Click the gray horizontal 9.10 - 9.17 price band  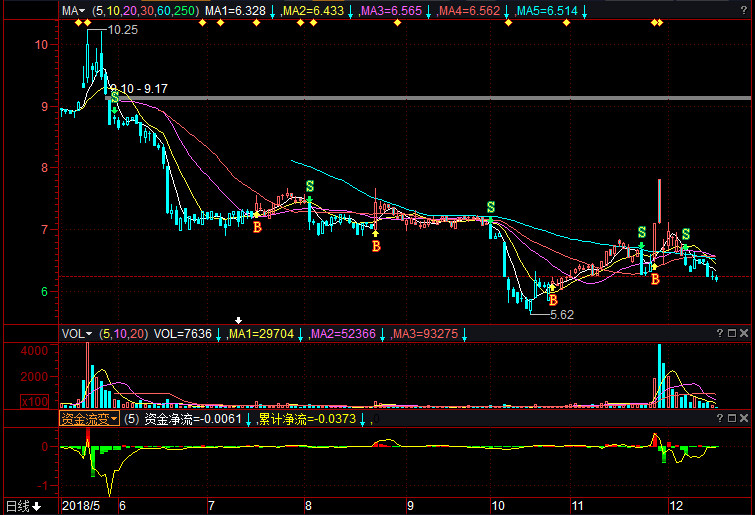click(x=450, y=98)
